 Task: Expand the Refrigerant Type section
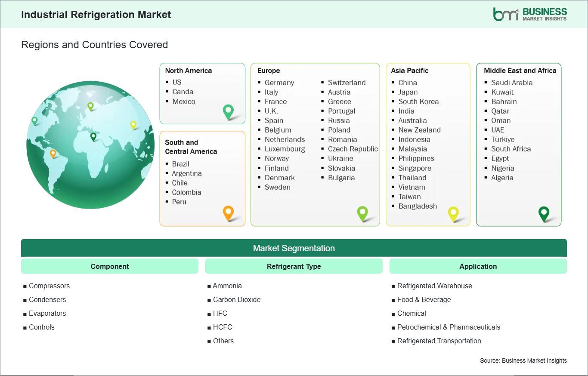[294, 266]
